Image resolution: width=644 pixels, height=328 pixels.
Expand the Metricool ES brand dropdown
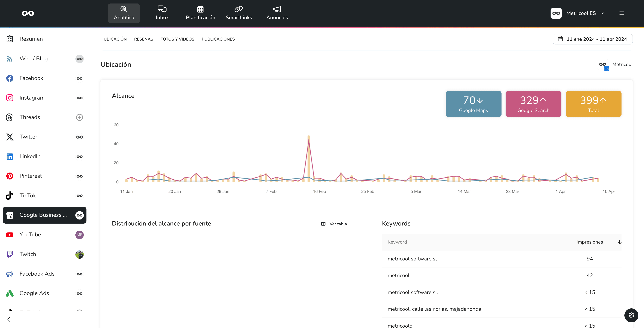[602, 13]
